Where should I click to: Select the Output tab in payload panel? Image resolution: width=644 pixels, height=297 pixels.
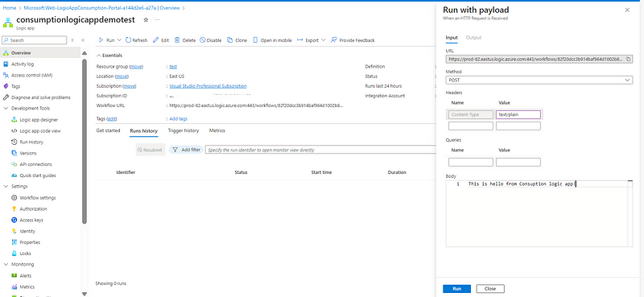(x=473, y=37)
